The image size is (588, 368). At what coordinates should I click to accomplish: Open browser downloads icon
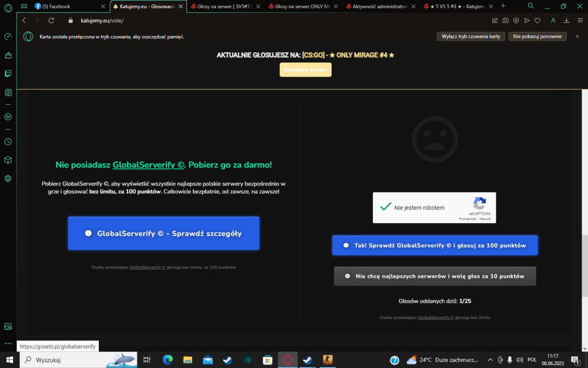[x=567, y=20]
